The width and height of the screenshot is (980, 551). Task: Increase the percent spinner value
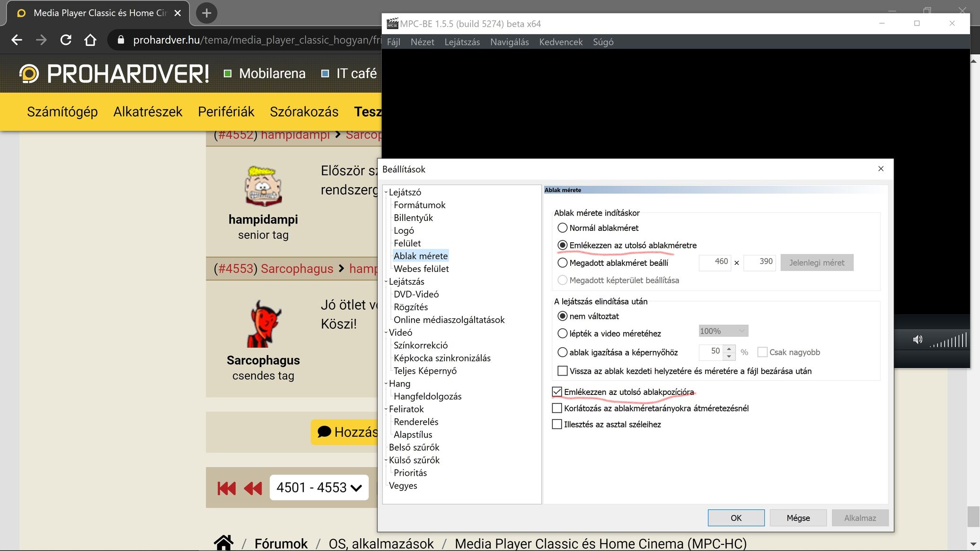729,349
